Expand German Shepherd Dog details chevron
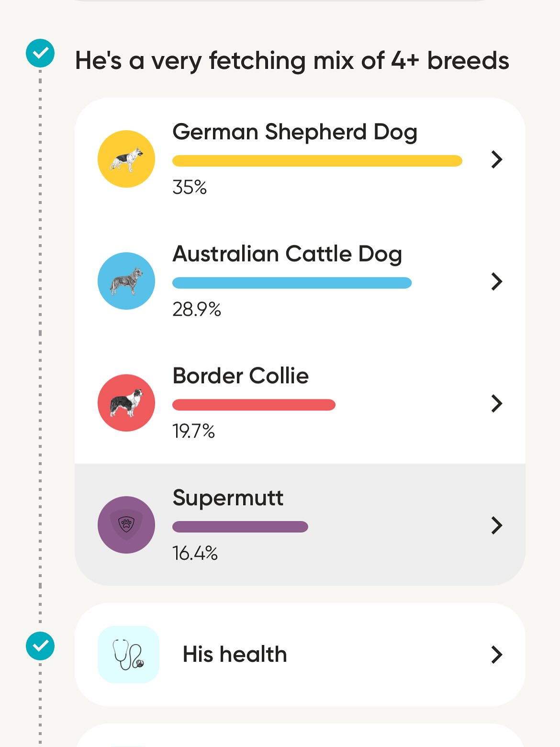 (497, 159)
